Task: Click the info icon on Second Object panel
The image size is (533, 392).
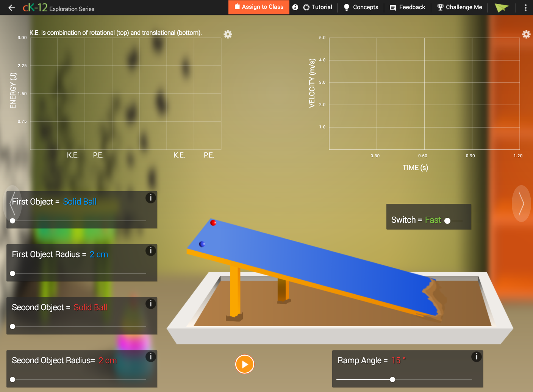Action: click(x=150, y=303)
